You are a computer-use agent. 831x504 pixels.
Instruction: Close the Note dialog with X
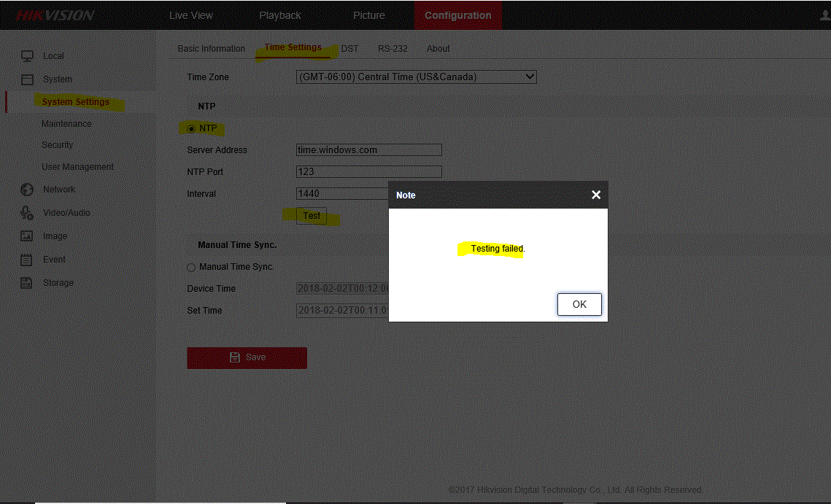pos(596,195)
